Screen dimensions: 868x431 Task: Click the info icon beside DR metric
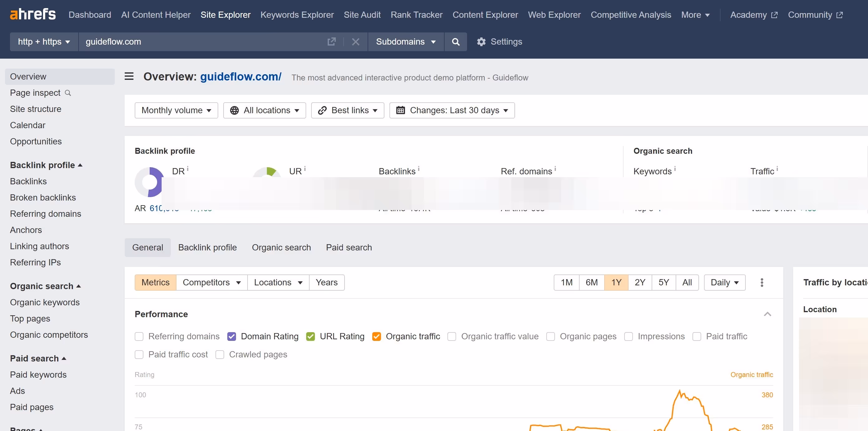(188, 168)
